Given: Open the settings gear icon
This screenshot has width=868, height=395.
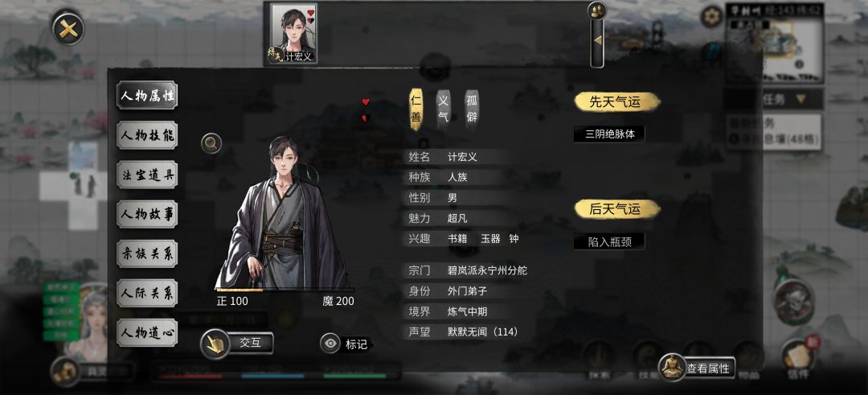Looking at the screenshot, I should [x=711, y=16].
